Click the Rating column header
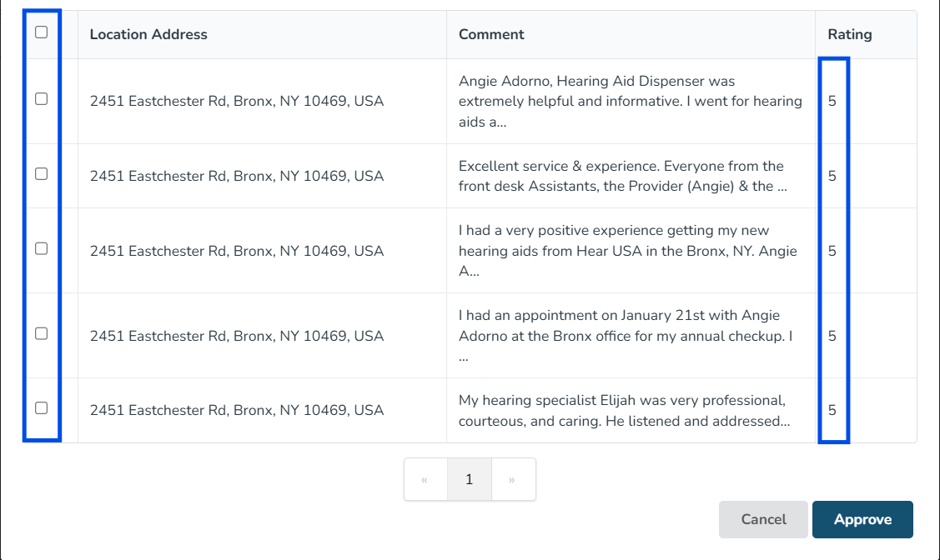940x560 pixels. (849, 35)
